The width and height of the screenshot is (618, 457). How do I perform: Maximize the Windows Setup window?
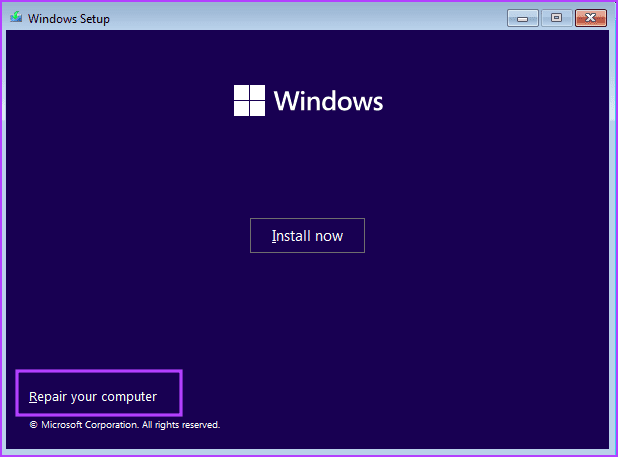click(x=556, y=18)
